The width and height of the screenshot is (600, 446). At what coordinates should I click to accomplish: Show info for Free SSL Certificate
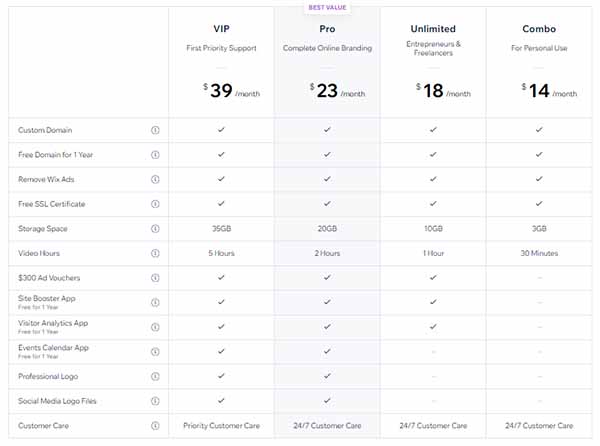[155, 204]
